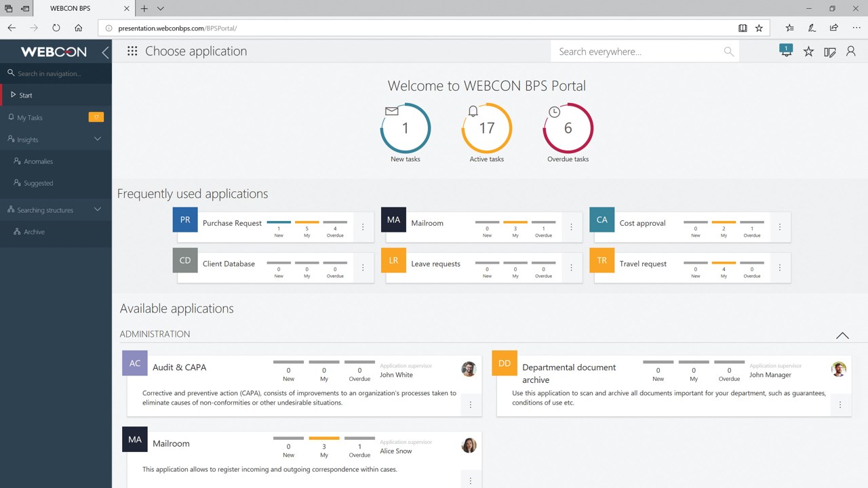Viewport: 868px width, 488px height.
Task: Add page to favorites star in address bar
Action: coord(759,28)
